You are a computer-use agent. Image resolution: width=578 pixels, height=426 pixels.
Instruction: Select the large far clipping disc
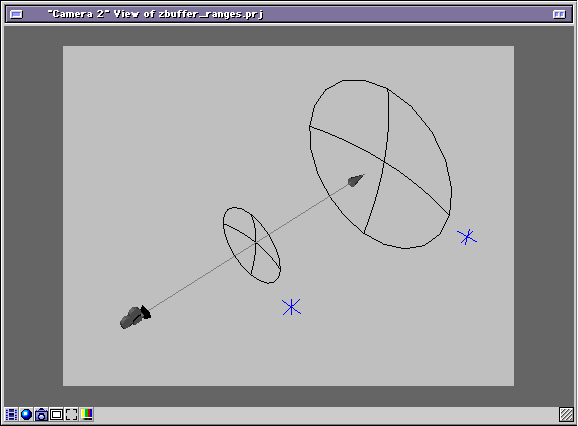[380, 164]
